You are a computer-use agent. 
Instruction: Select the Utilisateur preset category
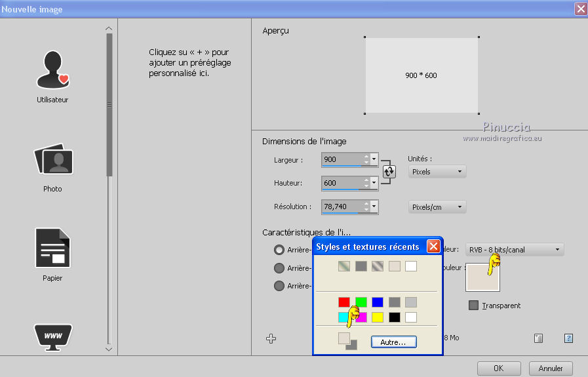[x=52, y=77]
